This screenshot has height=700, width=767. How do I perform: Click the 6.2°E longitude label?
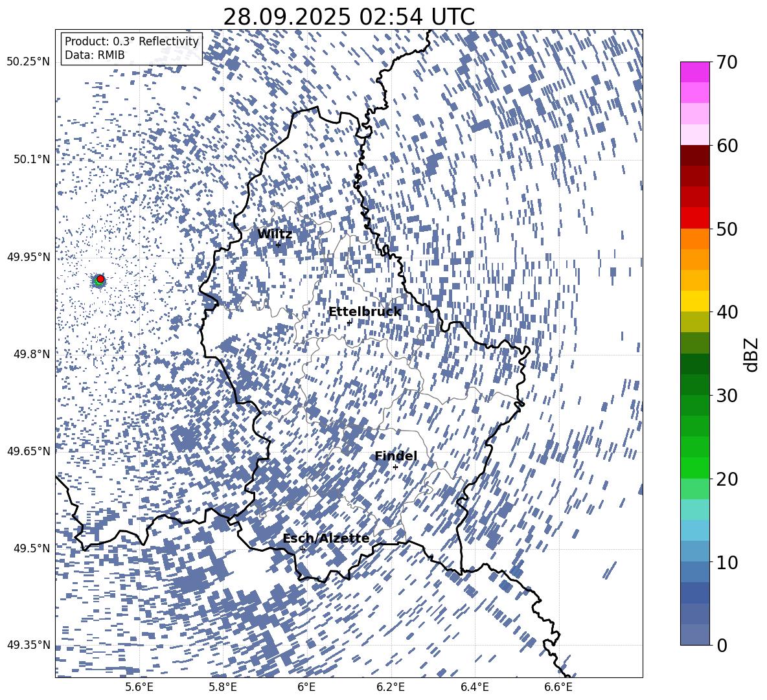pos(391,687)
